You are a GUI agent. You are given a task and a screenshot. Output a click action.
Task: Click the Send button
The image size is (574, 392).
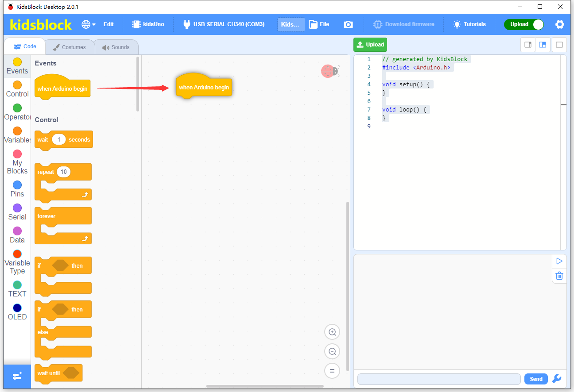(x=536, y=379)
